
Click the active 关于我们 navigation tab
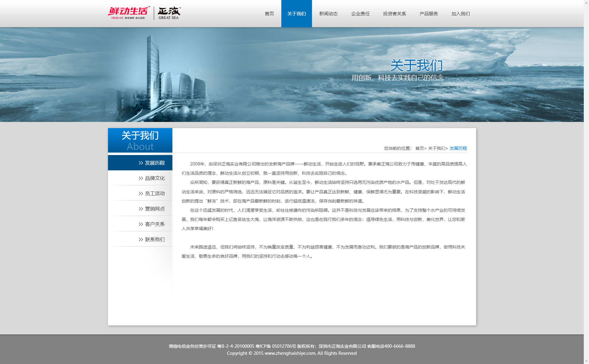[296, 14]
